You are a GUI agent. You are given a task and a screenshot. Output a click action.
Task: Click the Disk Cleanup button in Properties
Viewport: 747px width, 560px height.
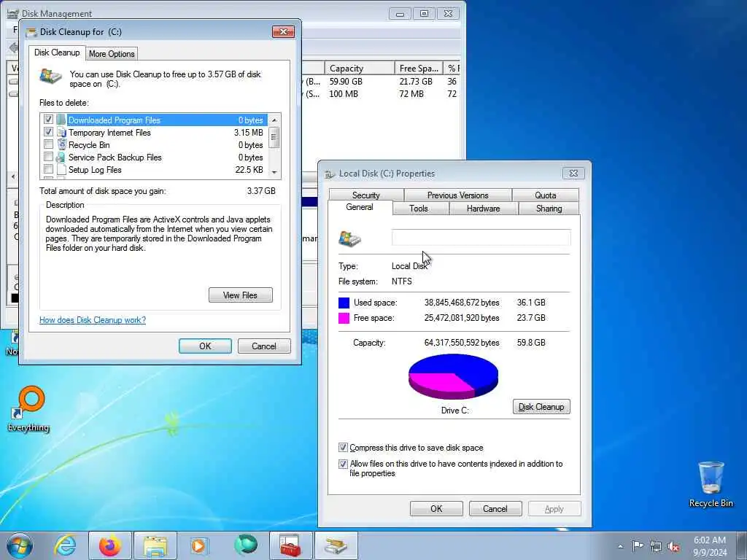click(x=541, y=407)
